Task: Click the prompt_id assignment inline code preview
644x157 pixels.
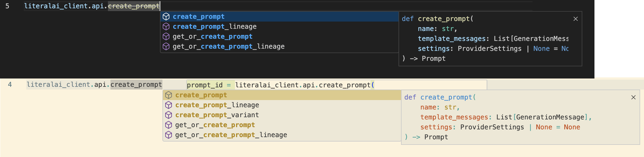Action: pos(280,85)
